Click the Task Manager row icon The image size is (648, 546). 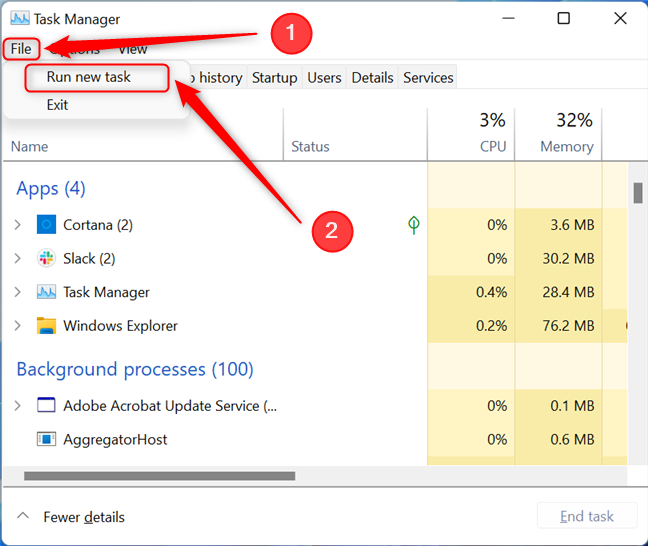46,292
